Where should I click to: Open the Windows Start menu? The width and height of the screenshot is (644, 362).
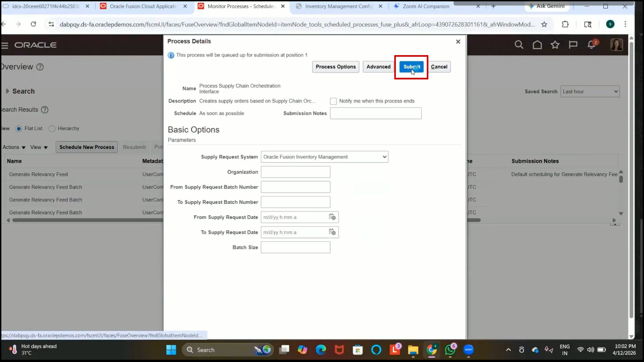coord(171,350)
